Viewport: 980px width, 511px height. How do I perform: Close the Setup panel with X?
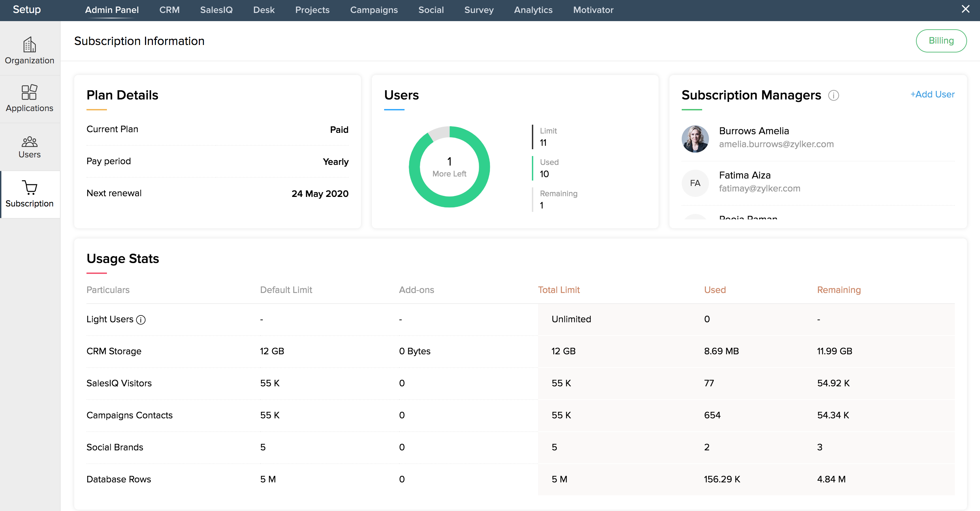point(965,9)
